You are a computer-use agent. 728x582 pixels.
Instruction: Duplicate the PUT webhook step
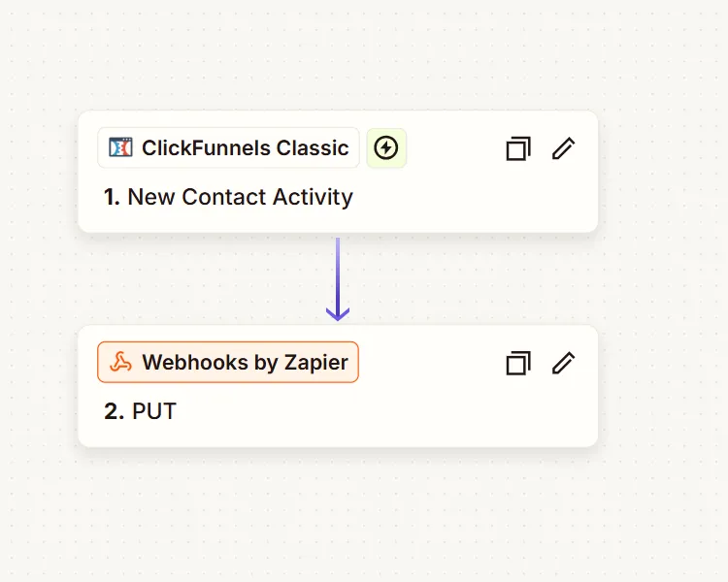tap(518, 363)
